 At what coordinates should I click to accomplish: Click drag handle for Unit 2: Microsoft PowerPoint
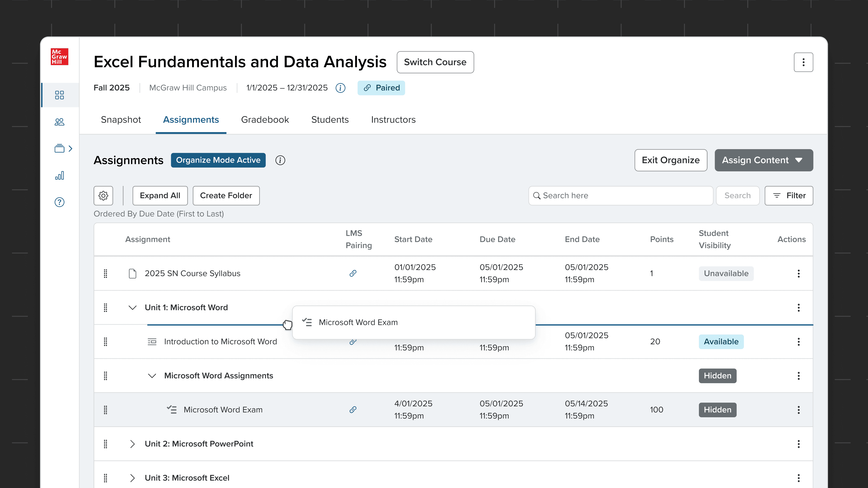pyautogui.click(x=106, y=444)
